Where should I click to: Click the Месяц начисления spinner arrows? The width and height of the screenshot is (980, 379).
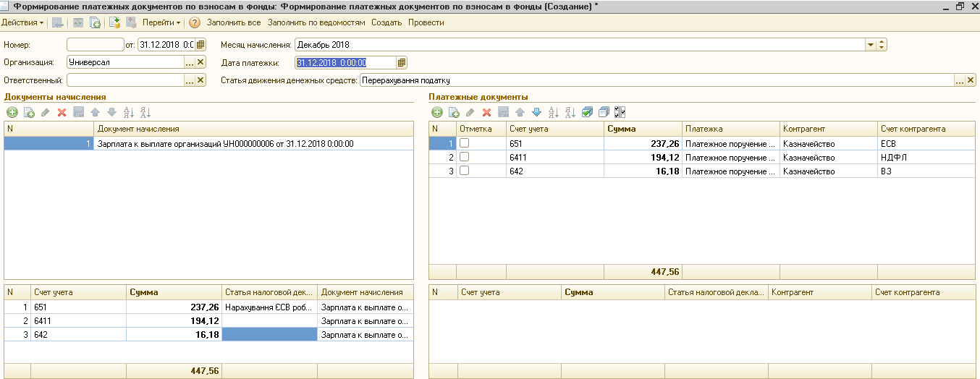(882, 44)
